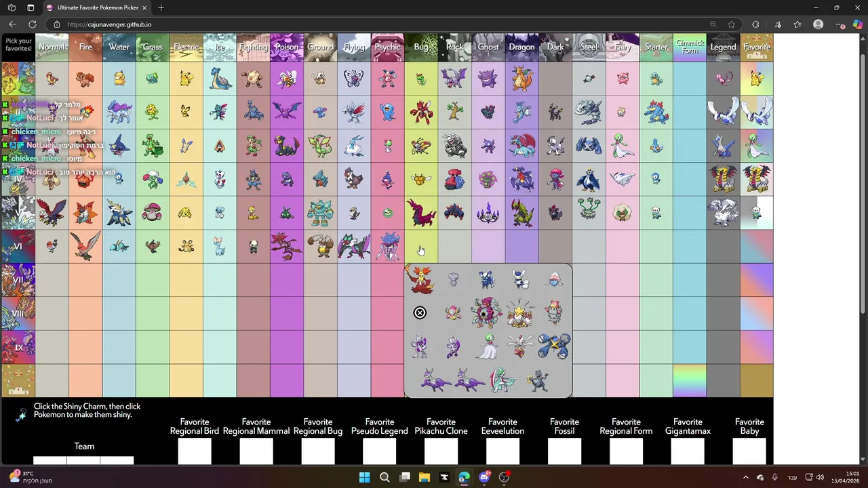Choose Espurr from the popup picker
Screen dimensions: 868x488
pos(454,279)
